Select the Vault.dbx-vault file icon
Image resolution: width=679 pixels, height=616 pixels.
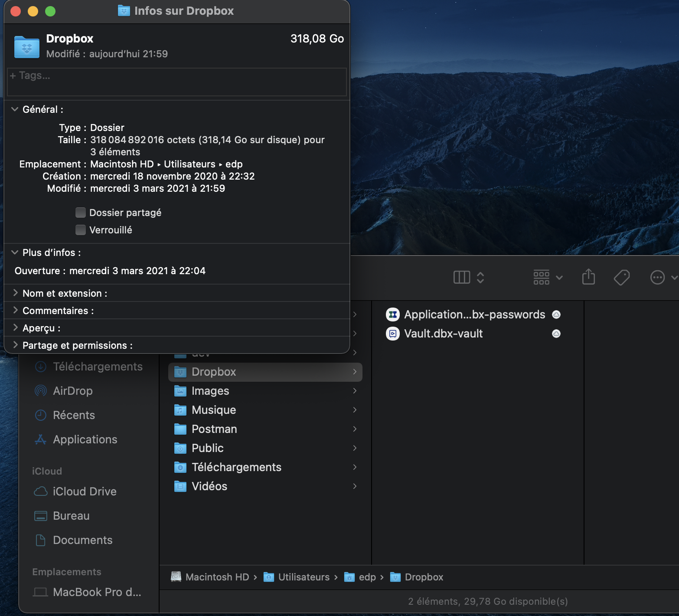pos(393,334)
